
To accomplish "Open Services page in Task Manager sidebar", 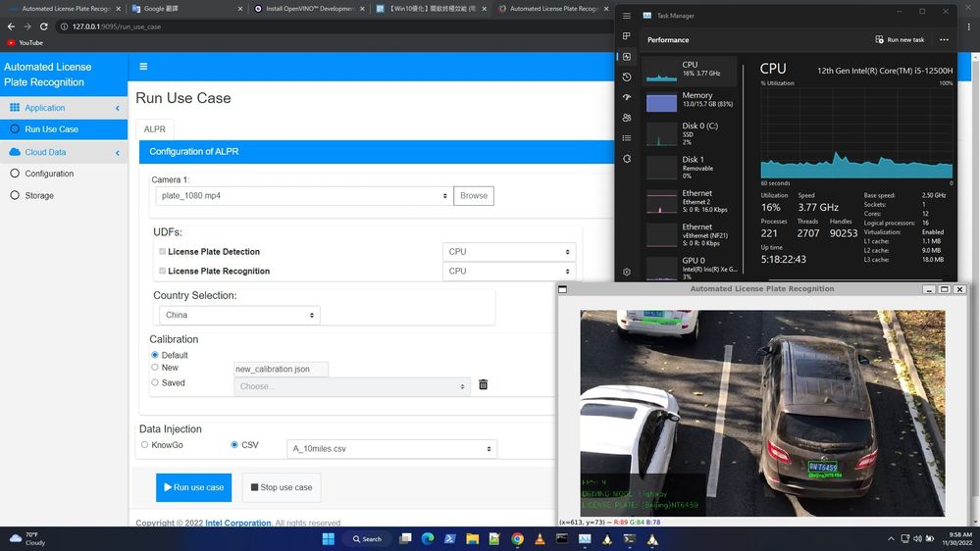I will (x=626, y=159).
